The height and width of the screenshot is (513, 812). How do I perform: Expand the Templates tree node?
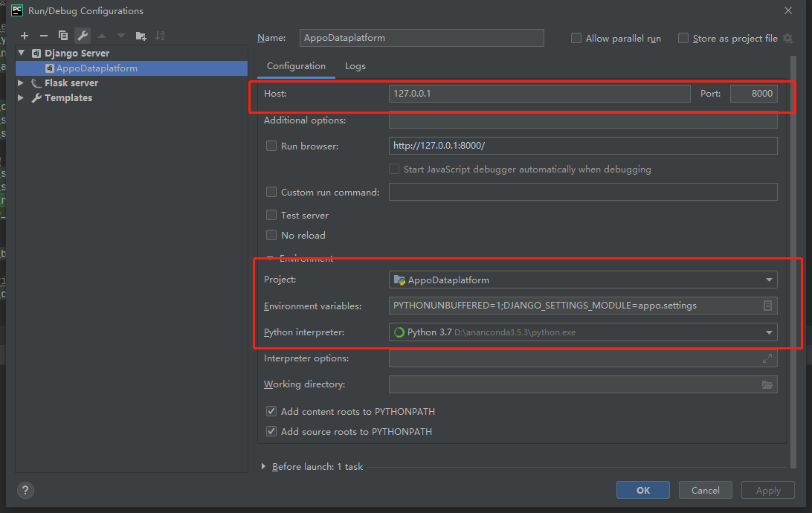[21, 97]
